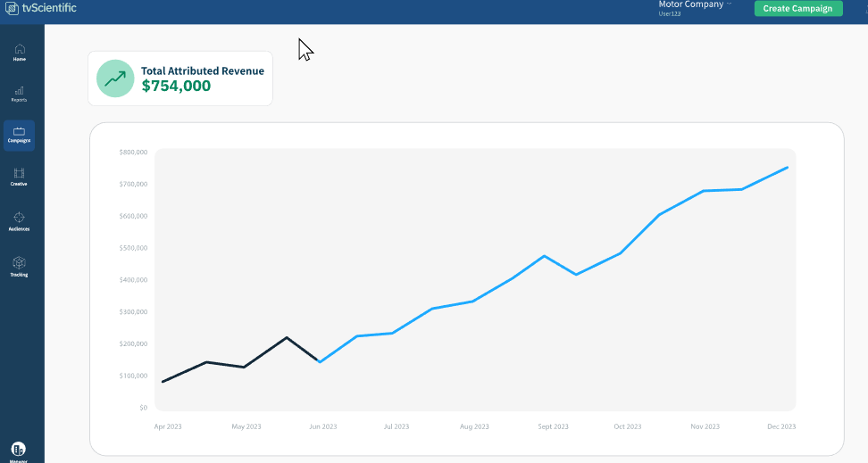Select the Campaigns item in the sidebar
Image resolution: width=868 pixels, height=463 pixels.
20,135
